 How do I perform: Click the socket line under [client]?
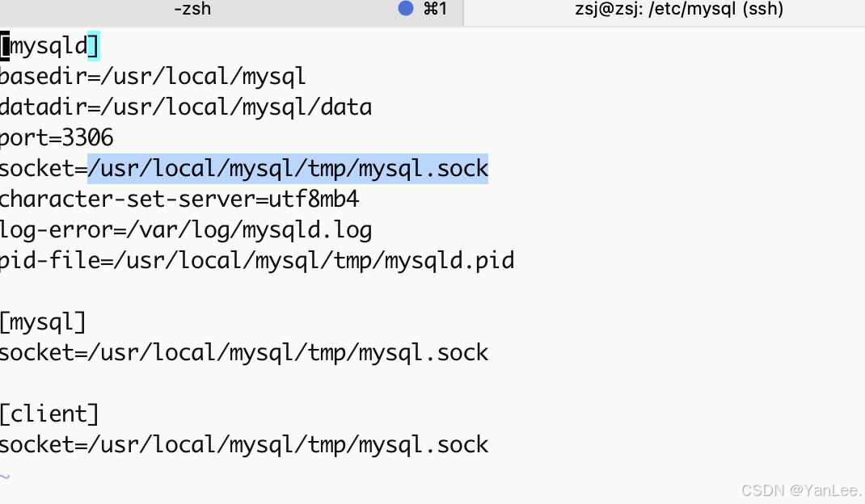coord(243,444)
